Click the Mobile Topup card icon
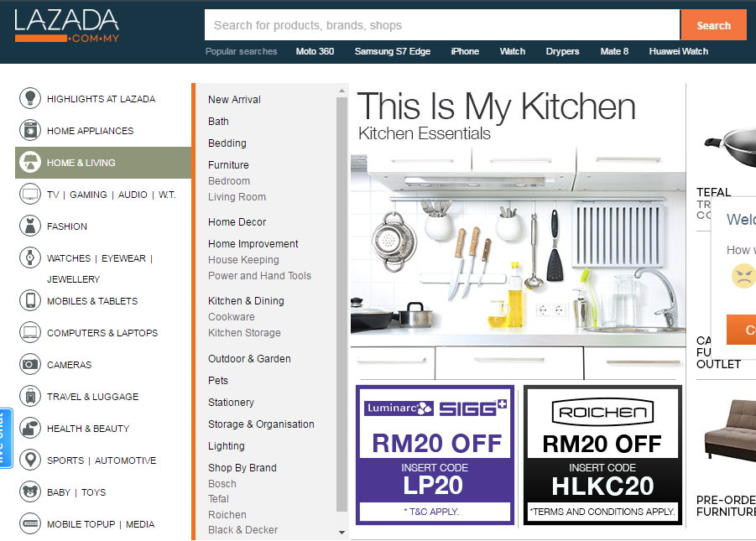 coord(30,523)
